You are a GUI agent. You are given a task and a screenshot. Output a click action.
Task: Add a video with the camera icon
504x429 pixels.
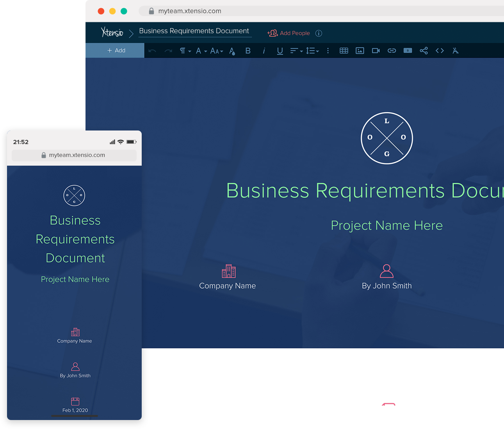376,50
